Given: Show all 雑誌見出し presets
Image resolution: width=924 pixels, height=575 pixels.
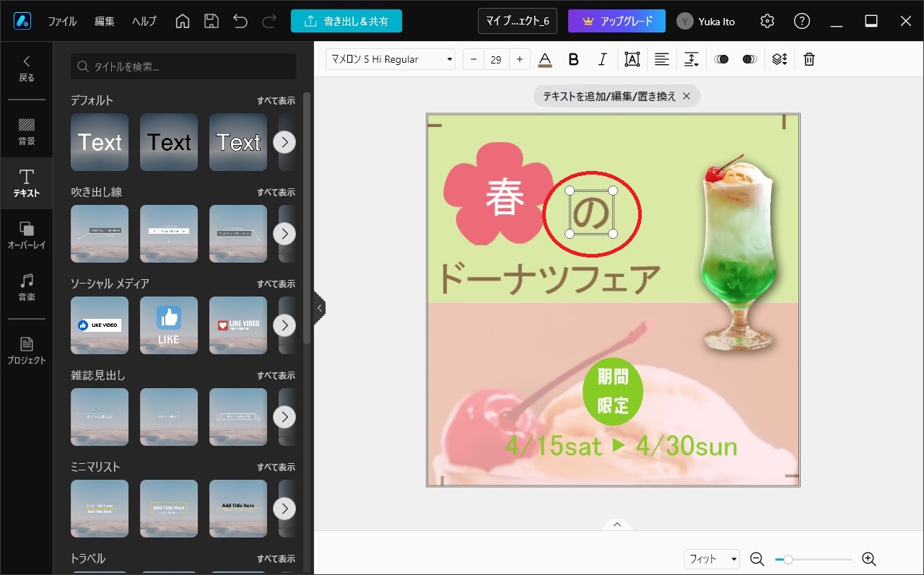Looking at the screenshot, I should point(276,376).
